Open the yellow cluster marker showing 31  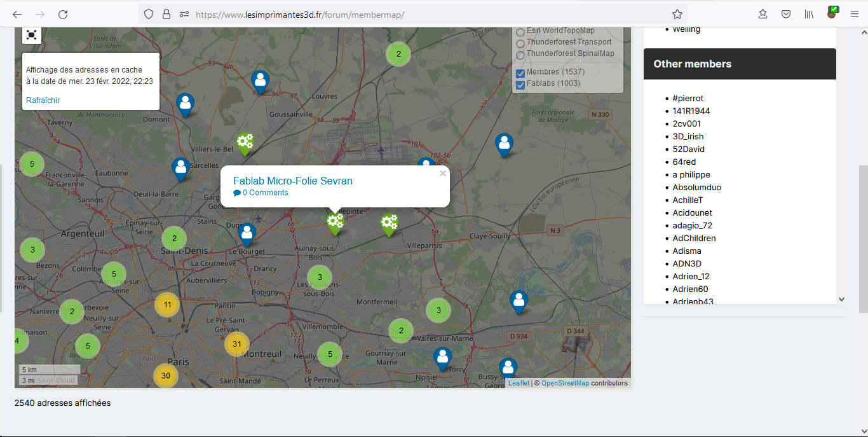(x=236, y=344)
